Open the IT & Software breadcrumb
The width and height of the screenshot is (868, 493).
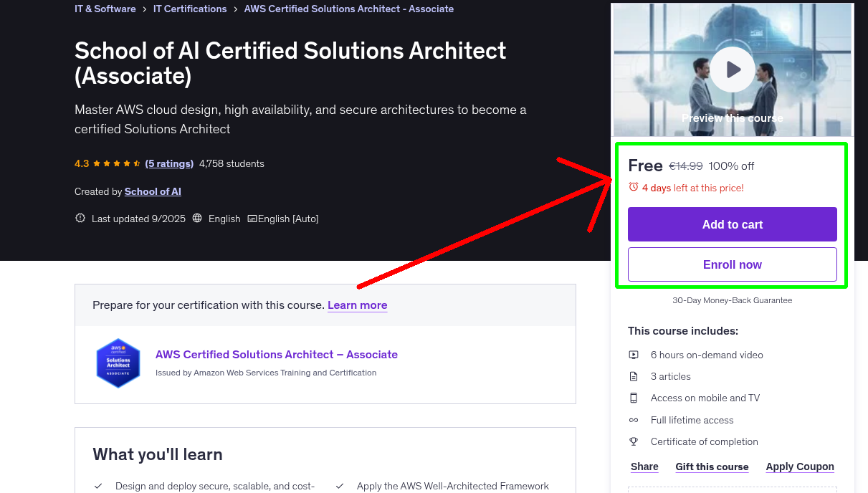tap(105, 9)
